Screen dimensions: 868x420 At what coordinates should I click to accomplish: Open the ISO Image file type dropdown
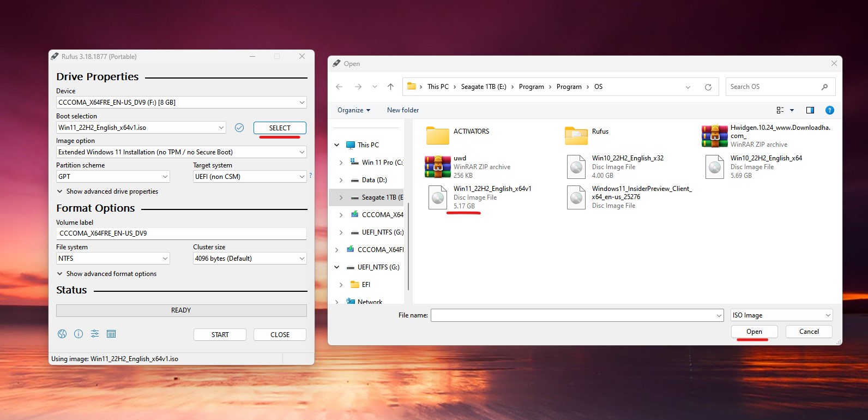[x=782, y=315]
